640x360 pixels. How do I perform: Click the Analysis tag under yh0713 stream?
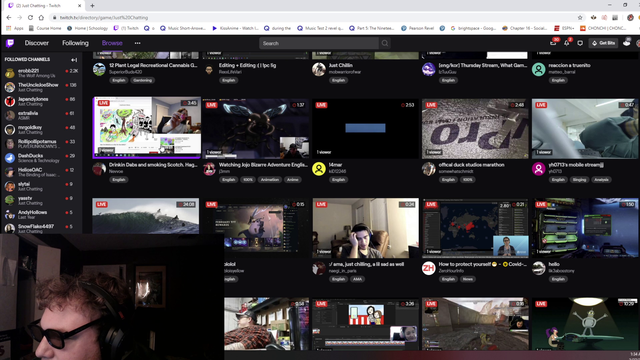tap(601, 180)
